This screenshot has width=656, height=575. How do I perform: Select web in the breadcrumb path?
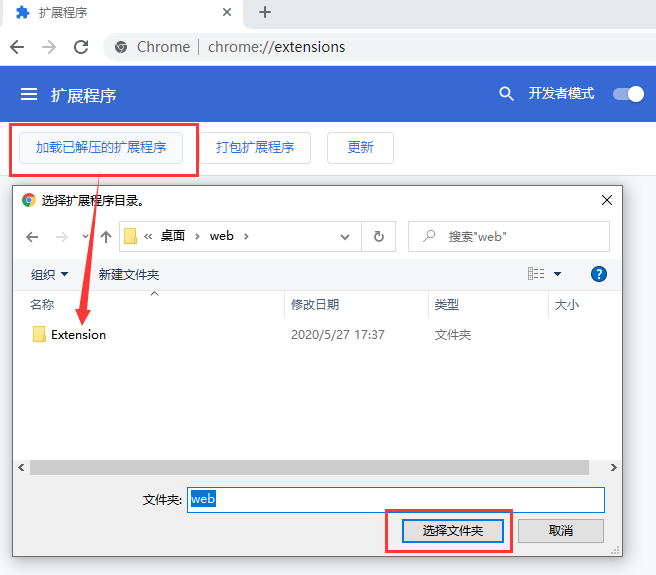222,236
